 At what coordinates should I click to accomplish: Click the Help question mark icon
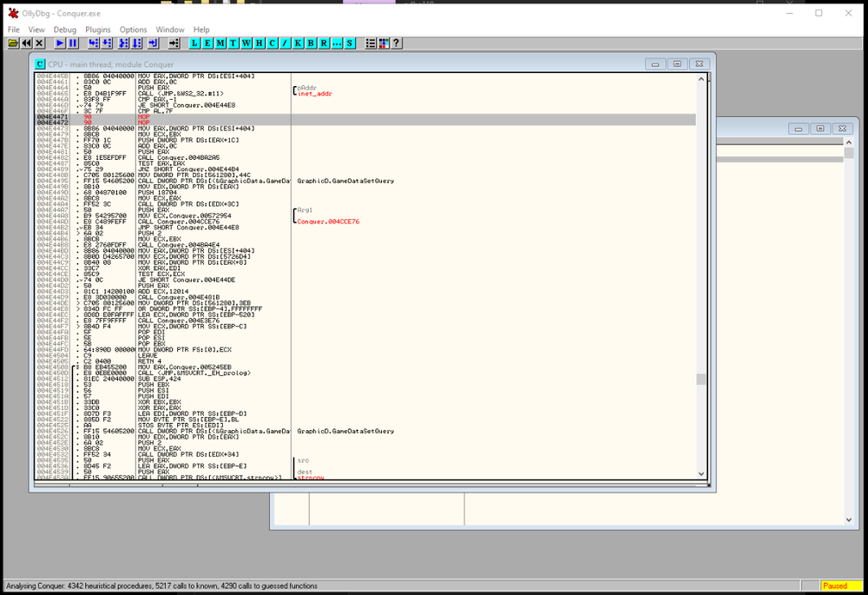[x=396, y=43]
